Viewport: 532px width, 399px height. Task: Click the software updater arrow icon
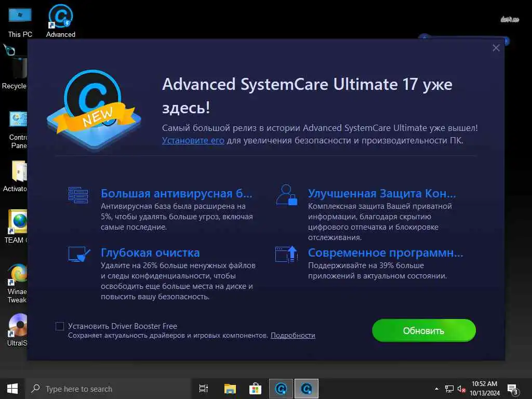[287, 254]
